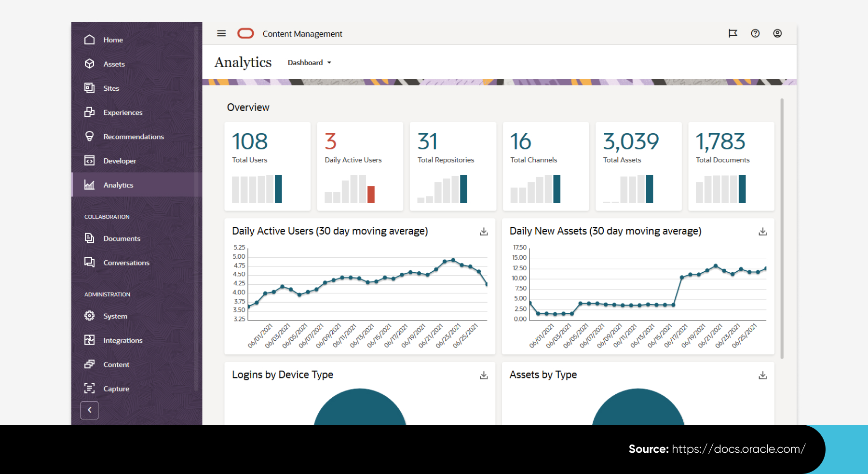Open the Integrations settings
The height and width of the screenshot is (474, 868).
click(122, 340)
